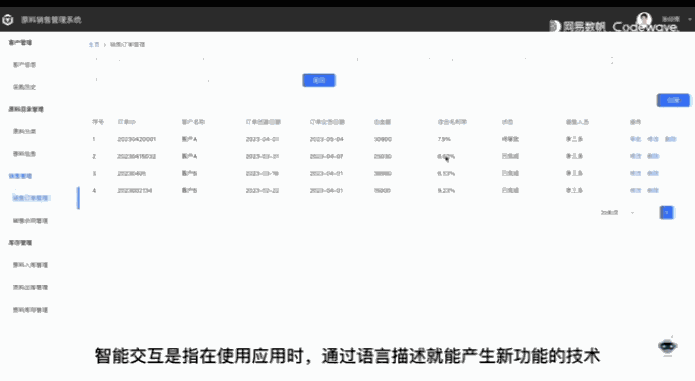Viewport: 695px width, 381px height.
Task: Open 原料分类 in sidebar
Action: pos(24,131)
